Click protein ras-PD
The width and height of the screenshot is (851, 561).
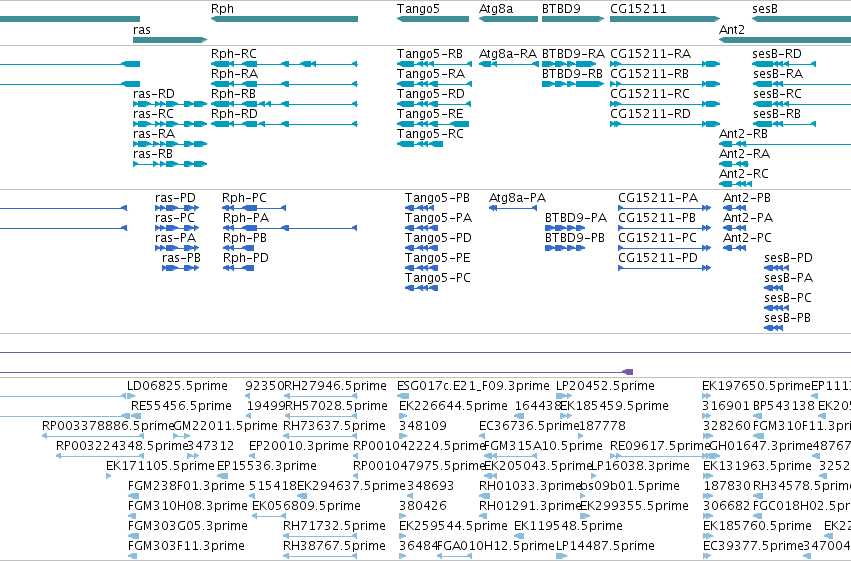click(177, 208)
